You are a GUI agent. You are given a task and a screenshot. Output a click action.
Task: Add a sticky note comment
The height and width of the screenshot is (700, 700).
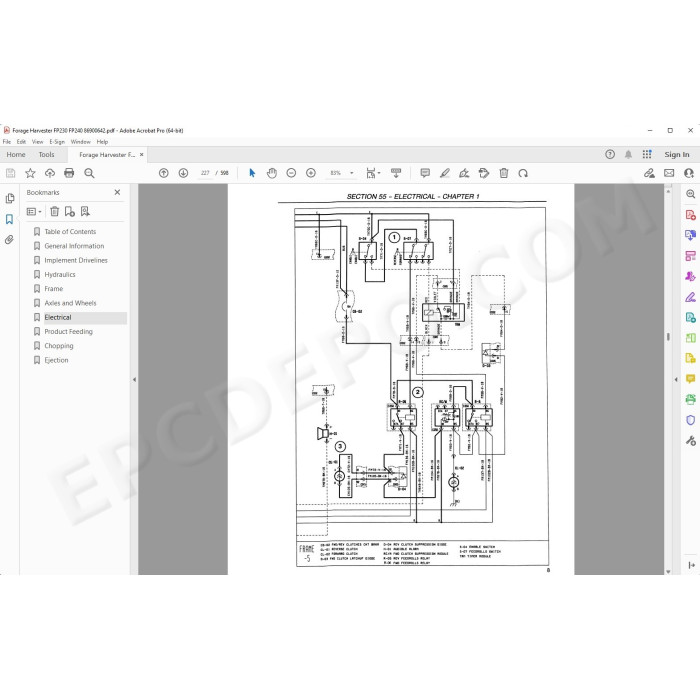(425, 173)
